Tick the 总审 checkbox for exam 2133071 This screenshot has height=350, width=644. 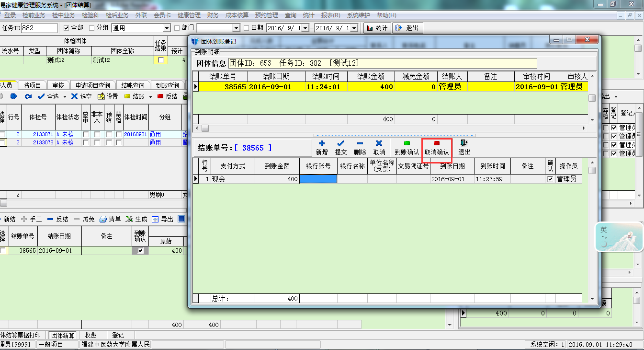coord(85,134)
